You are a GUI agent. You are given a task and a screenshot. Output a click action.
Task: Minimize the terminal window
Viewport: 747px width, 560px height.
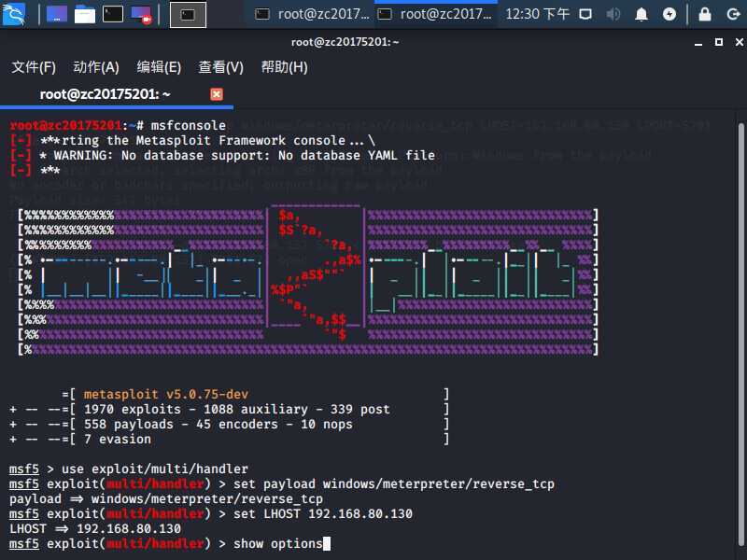pyautogui.click(x=698, y=42)
